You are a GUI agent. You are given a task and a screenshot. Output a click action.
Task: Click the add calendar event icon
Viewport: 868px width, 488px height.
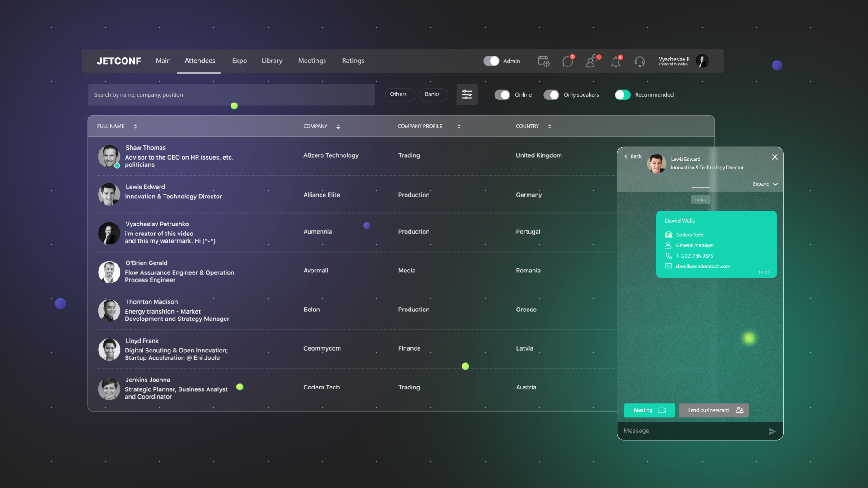(543, 61)
